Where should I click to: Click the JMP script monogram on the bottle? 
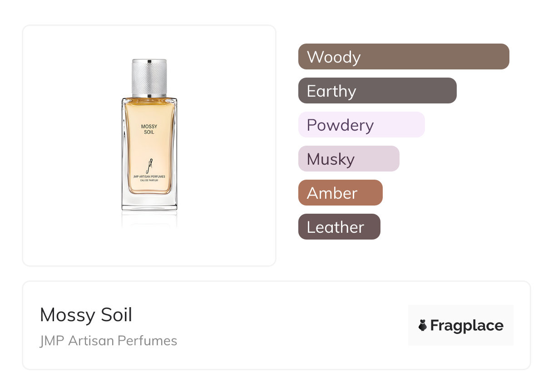pyautogui.click(x=149, y=164)
